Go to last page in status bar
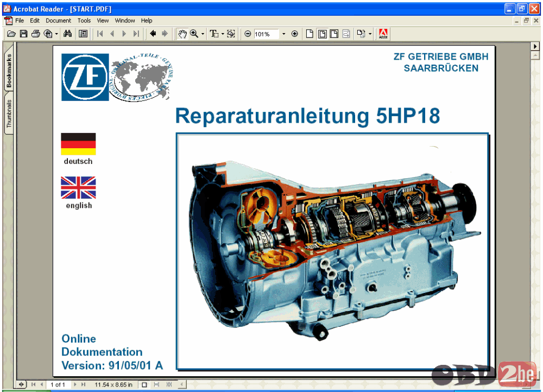The image size is (543, 392). tap(83, 384)
